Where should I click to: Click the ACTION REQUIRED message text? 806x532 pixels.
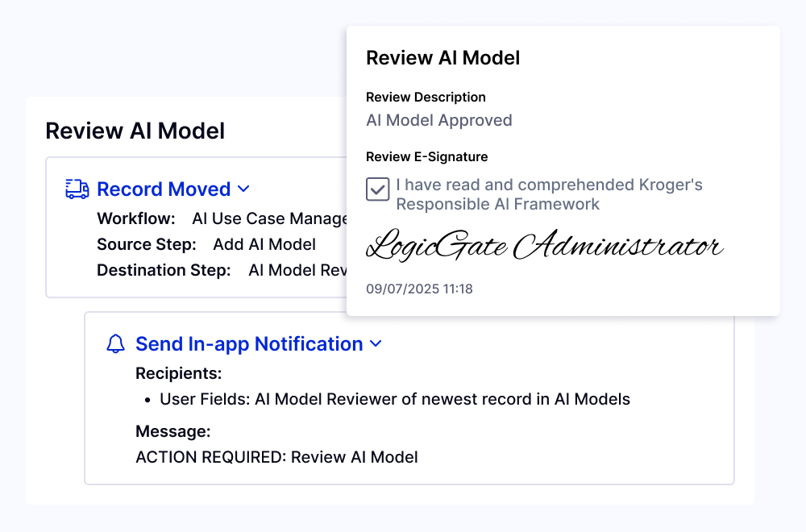point(276,457)
